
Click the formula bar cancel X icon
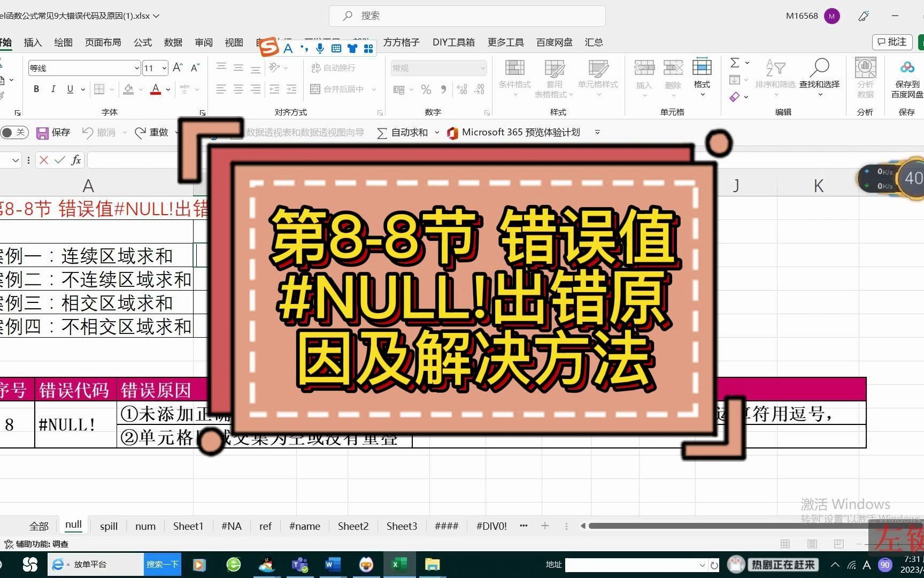(x=44, y=159)
